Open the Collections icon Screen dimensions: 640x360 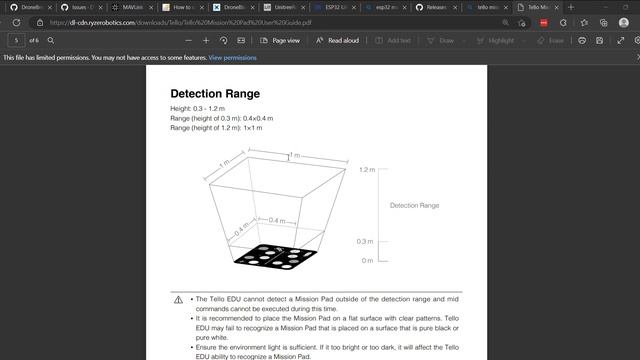604,23
